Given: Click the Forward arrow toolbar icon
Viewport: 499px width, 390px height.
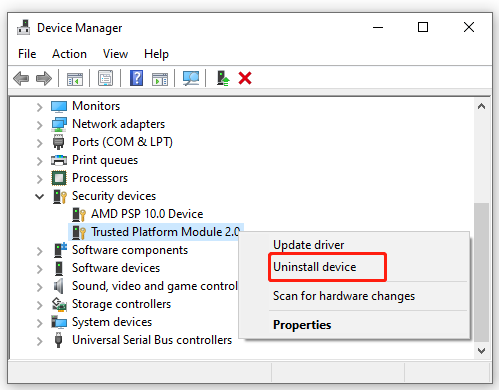Looking at the screenshot, I should click(44, 79).
